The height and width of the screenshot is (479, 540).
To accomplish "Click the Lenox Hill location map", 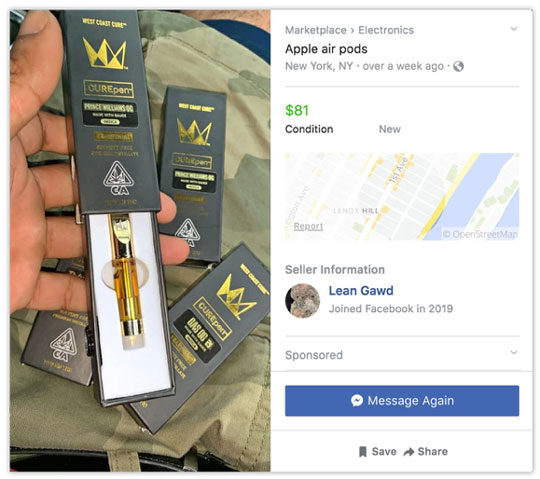I will (x=402, y=197).
